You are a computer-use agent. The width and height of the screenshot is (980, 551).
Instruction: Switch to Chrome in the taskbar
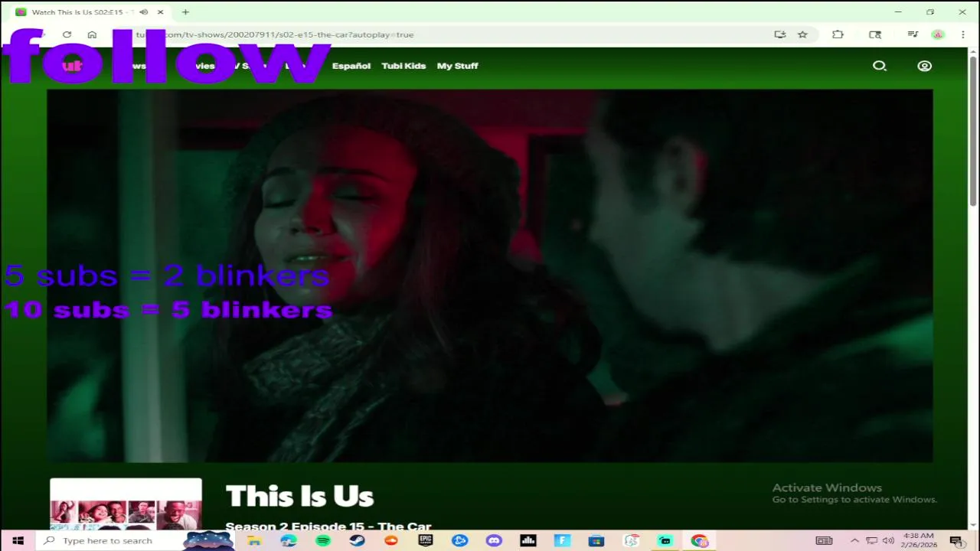(x=700, y=540)
